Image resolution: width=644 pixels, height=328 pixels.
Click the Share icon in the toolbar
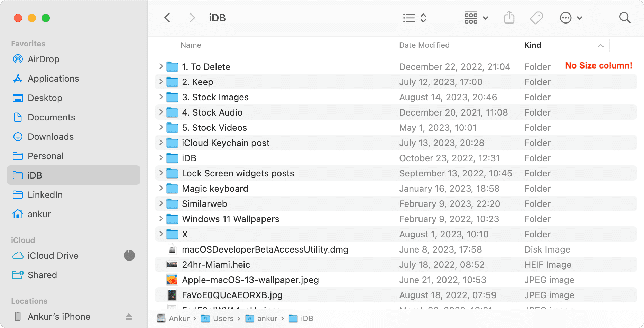tap(509, 17)
